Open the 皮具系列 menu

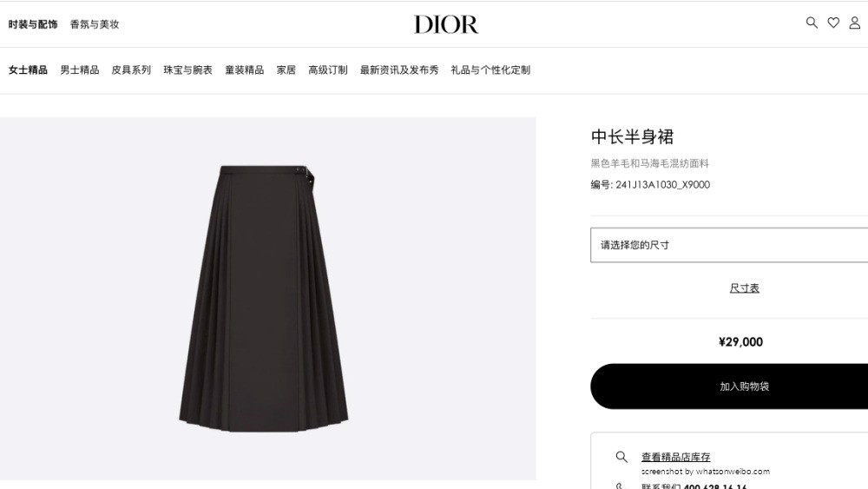point(131,69)
